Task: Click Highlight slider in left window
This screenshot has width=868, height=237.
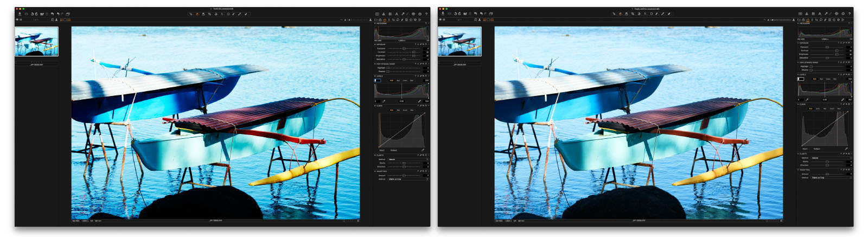Action: click(x=404, y=68)
